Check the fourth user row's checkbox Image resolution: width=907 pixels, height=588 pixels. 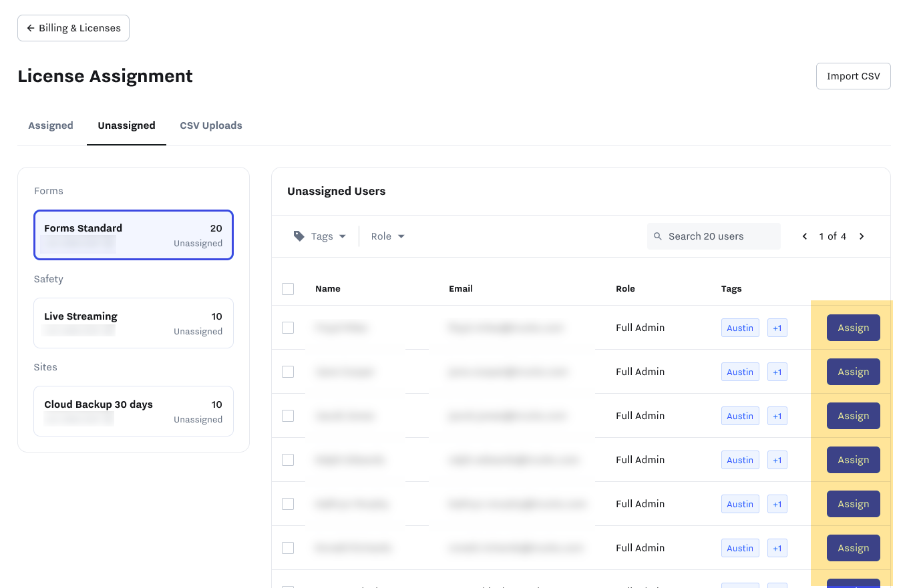288,460
